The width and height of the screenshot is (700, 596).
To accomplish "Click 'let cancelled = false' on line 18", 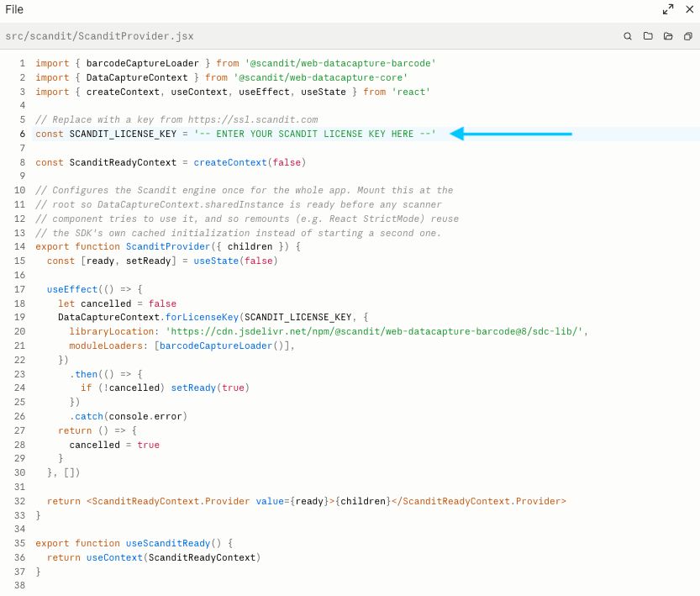I will (118, 303).
